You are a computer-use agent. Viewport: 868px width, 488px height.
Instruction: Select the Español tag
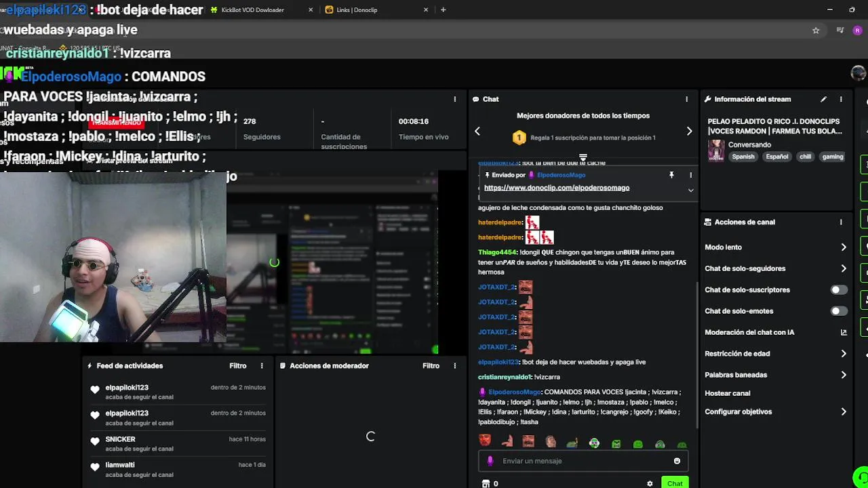point(776,157)
